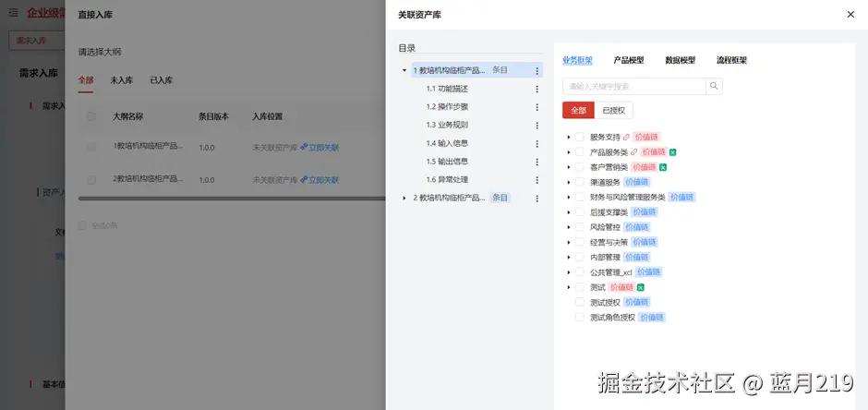Check the 服务支持 checkbox
The image size is (868, 410).
tap(580, 137)
